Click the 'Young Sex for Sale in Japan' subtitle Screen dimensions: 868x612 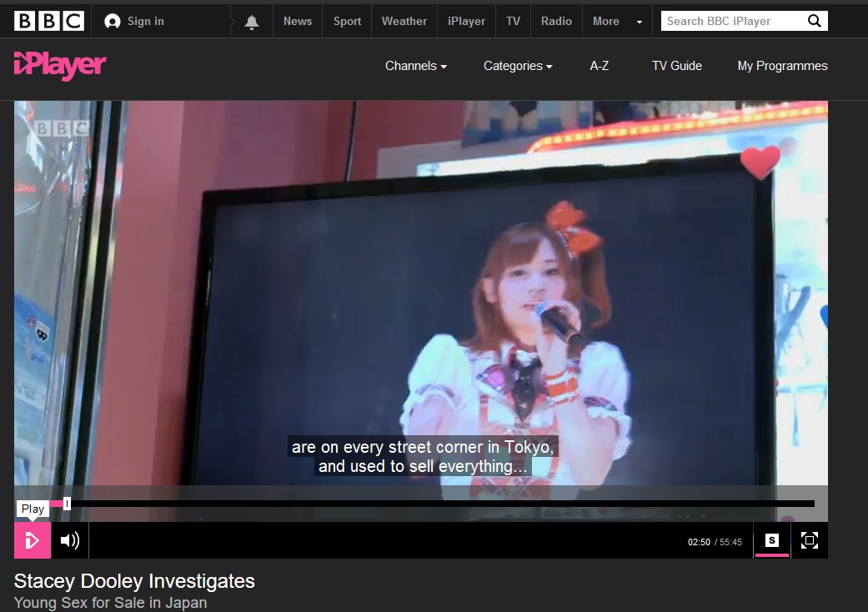click(x=110, y=602)
